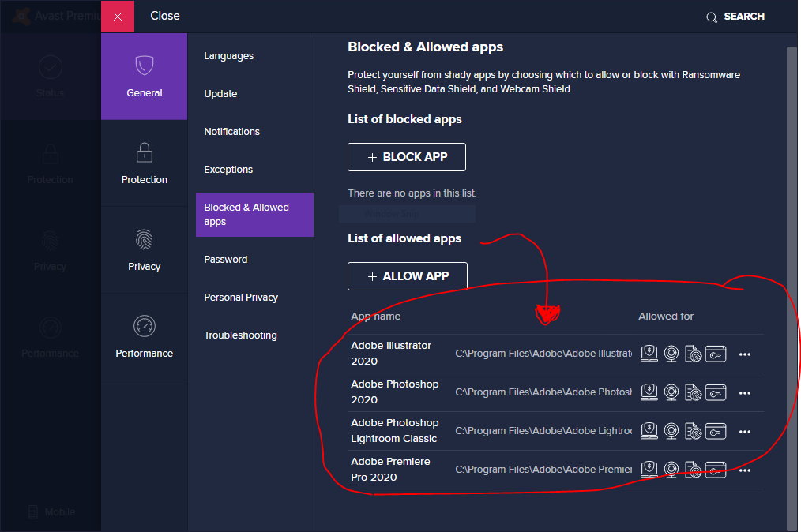The width and height of the screenshot is (801, 532).
Task: Open more options for Adobe Illustrator 2020
Action: [745, 354]
